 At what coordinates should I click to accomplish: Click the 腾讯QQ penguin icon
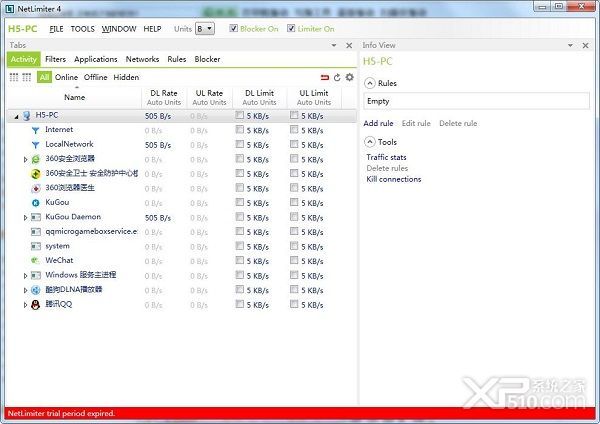(36, 305)
